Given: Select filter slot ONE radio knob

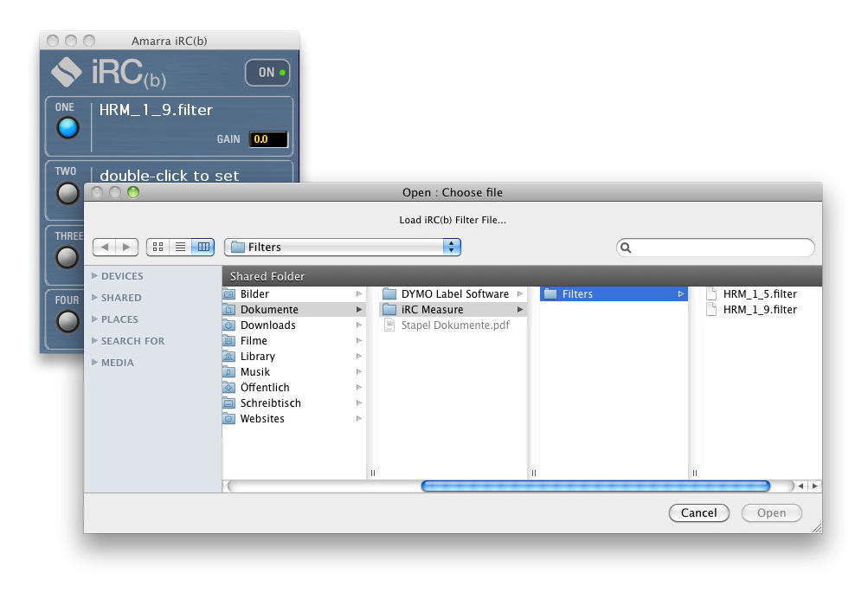Looking at the screenshot, I should coord(68,128).
